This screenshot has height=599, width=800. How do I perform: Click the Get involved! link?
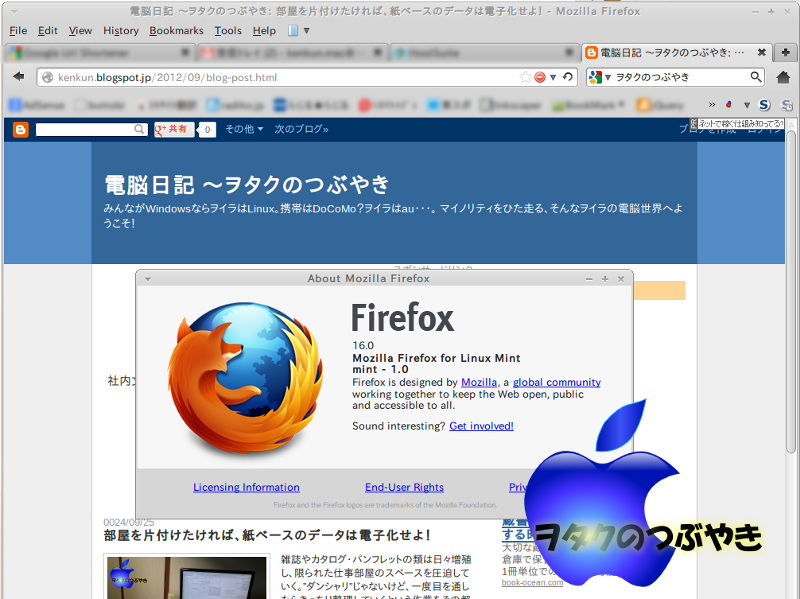pyautogui.click(x=481, y=425)
